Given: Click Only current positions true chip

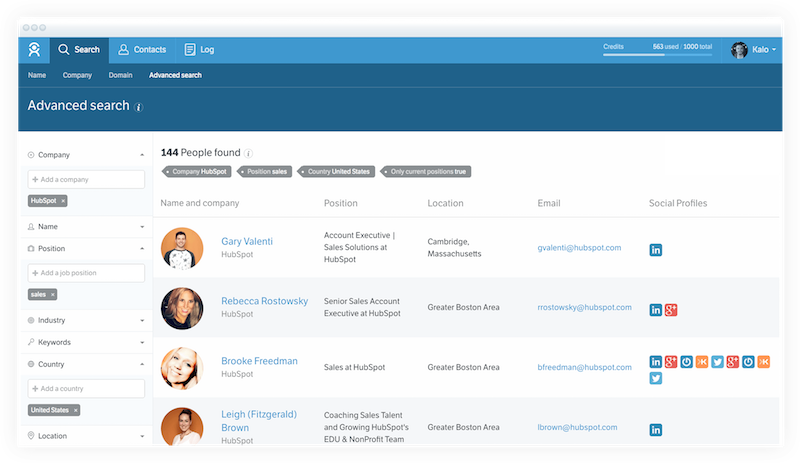Looking at the screenshot, I should [426, 172].
